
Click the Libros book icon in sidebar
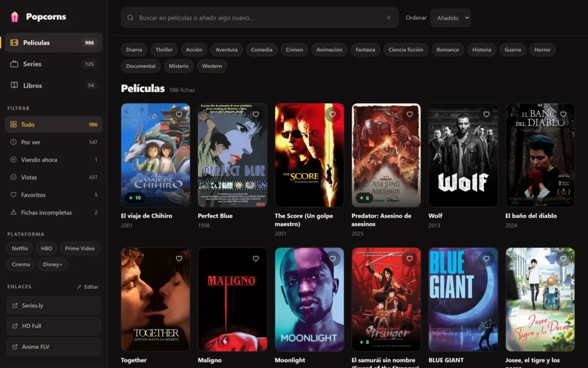14,85
